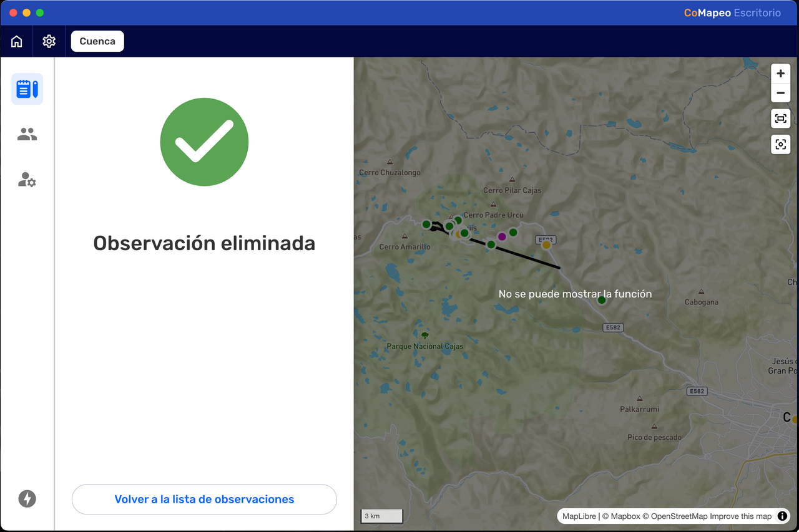Select the purple observation marker on map
799x532 pixels.
click(x=502, y=236)
